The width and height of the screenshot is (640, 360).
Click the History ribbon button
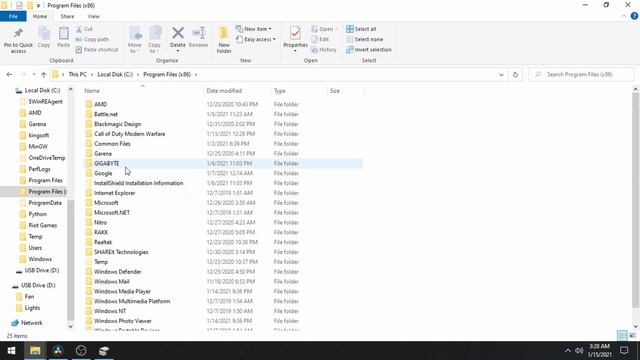pos(324,49)
